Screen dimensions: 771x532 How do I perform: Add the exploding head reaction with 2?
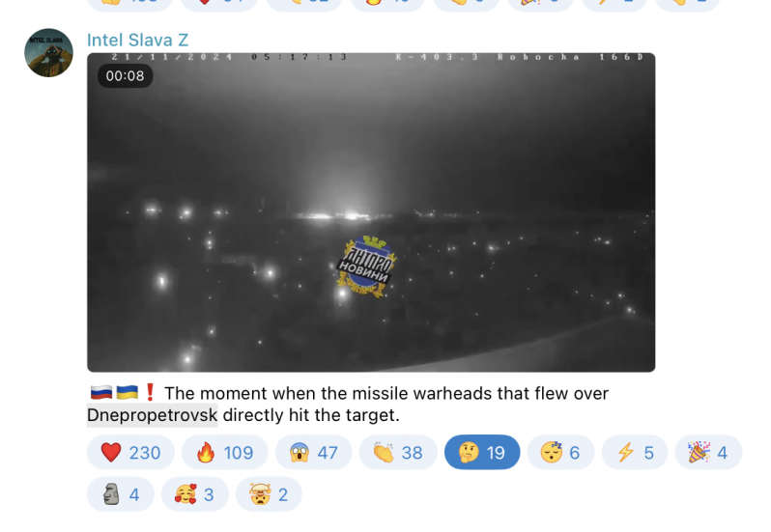click(269, 494)
